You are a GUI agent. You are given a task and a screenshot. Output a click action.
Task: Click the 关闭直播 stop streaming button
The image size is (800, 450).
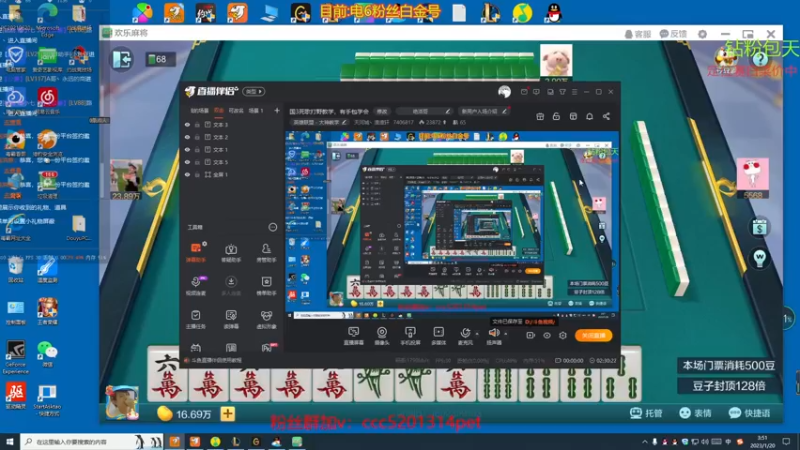pyautogui.click(x=593, y=335)
